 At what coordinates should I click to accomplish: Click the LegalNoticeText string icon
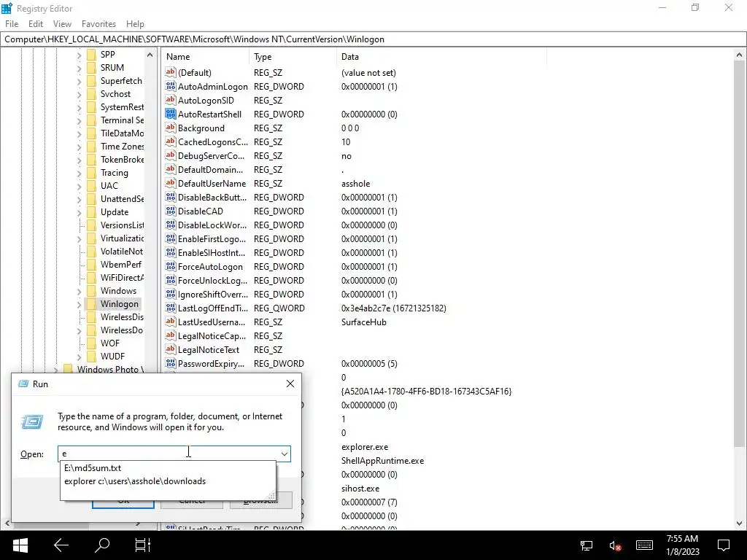(171, 349)
